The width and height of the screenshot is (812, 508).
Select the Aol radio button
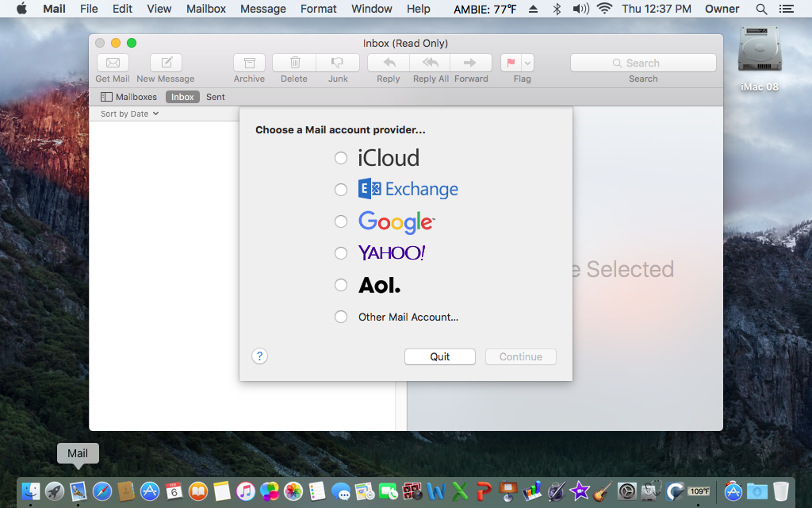coord(341,285)
